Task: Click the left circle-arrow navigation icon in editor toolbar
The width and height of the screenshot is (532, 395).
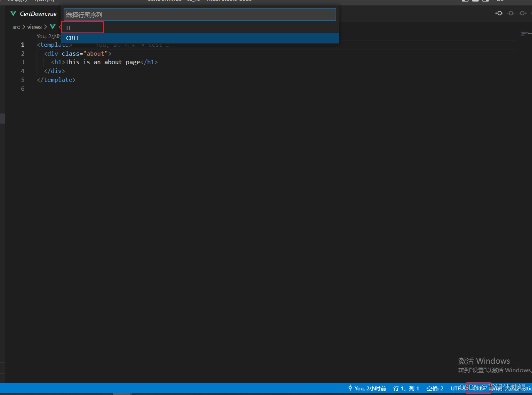Action: (498, 13)
